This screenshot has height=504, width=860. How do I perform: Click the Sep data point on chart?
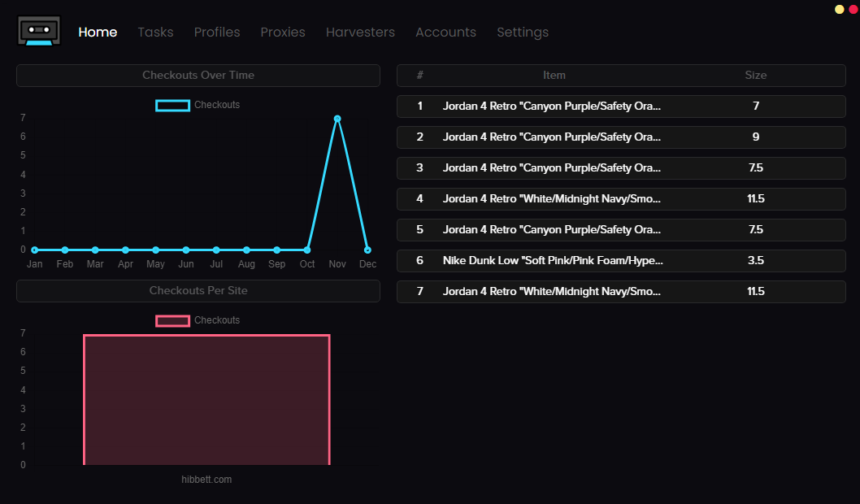[277, 250]
